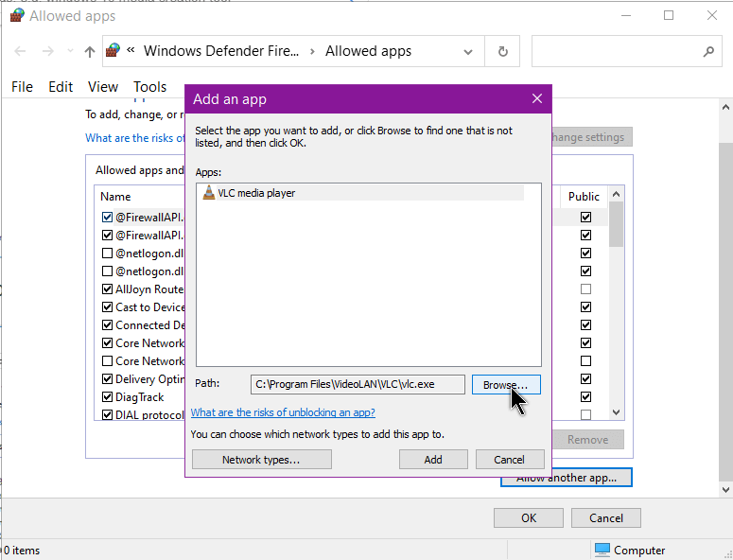Go up one level with the up arrow

coord(90,51)
